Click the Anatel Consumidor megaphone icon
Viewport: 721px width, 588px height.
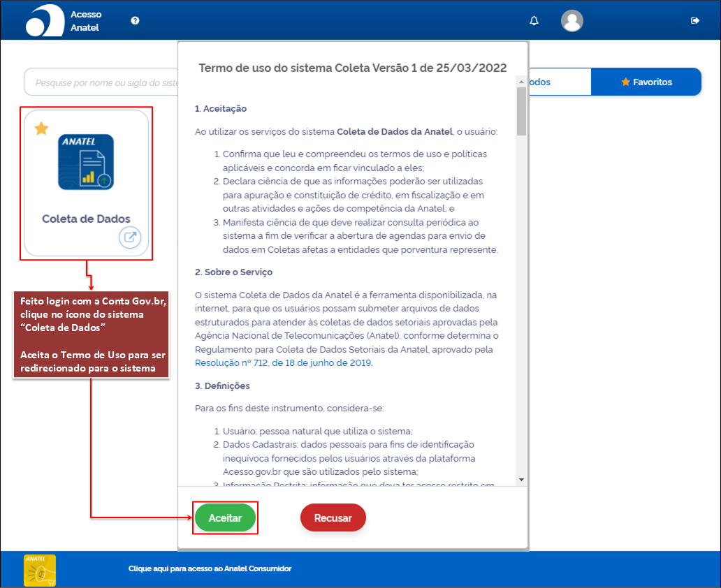40,570
